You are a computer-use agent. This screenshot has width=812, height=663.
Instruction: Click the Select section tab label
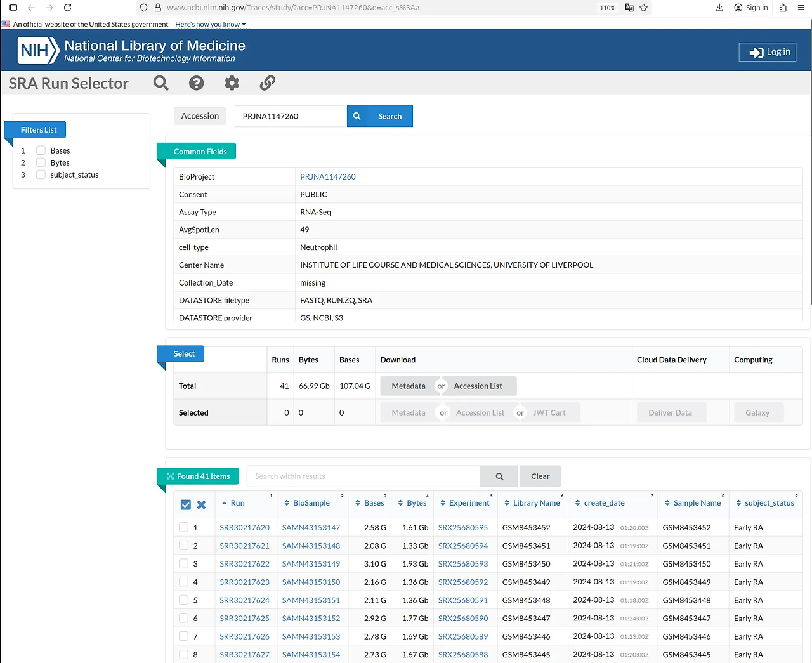(x=184, y=354)
